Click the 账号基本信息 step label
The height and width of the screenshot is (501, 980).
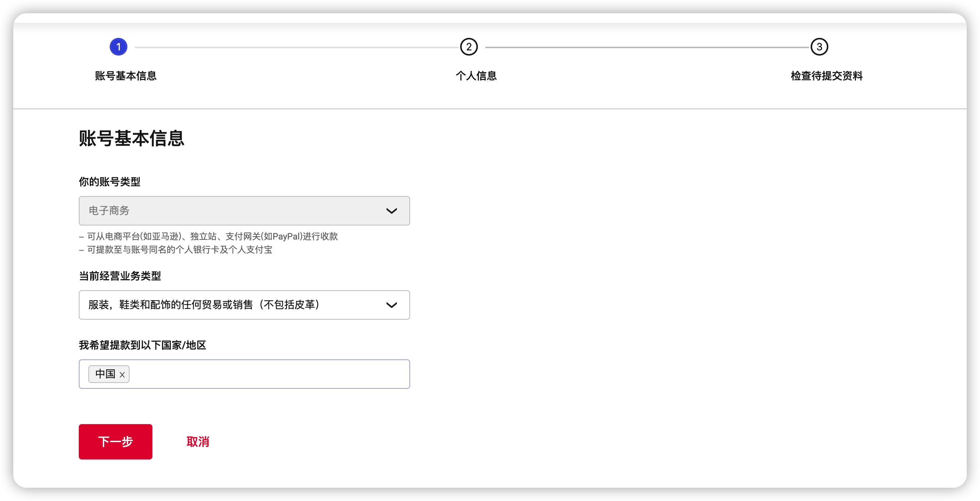(x=126, y=76)
